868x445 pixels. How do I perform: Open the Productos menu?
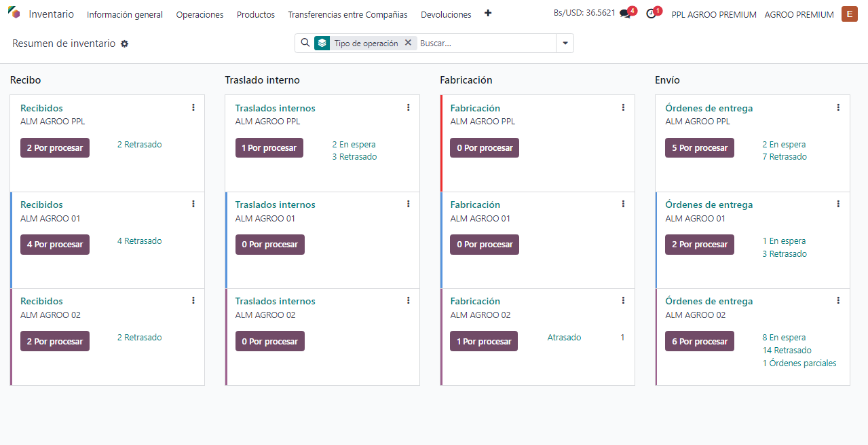coord(256,14)
